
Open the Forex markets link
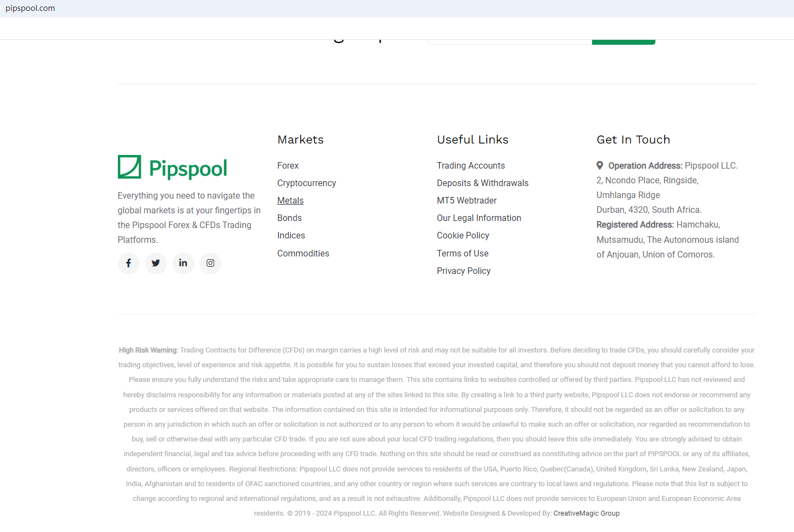288,165
